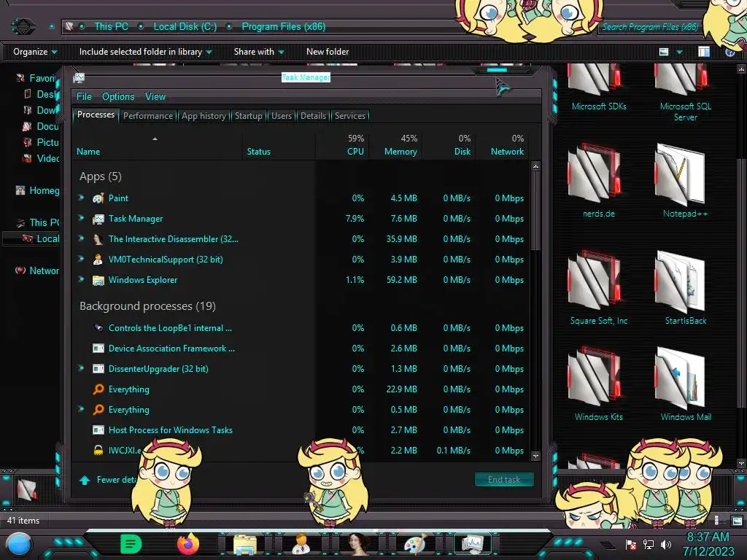Open the Windows Kits folder

tap(598, 385)
